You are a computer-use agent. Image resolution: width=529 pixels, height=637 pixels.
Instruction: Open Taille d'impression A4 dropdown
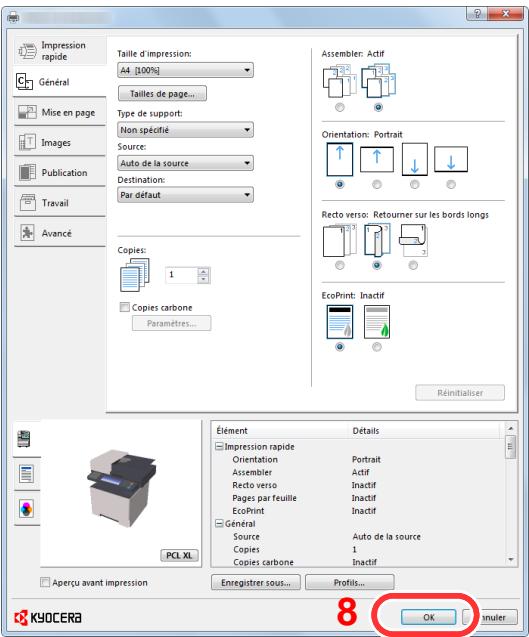(x=185, y=70)
